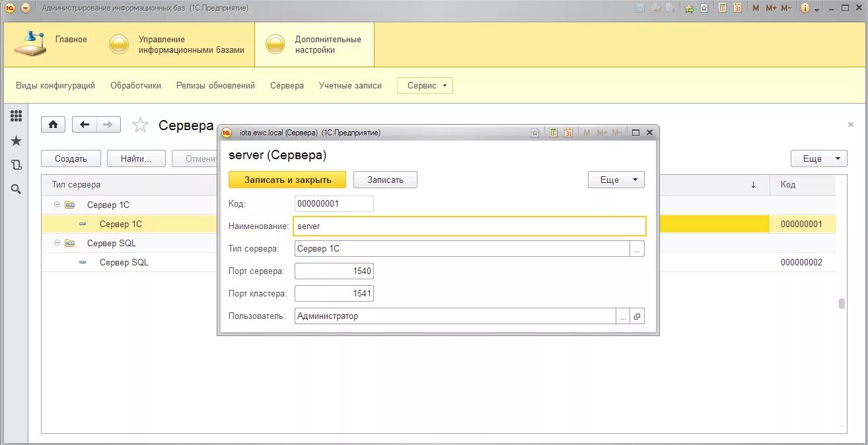Image resolution: width=868 pixels, height=445 pixels.
Task: Maximize the server dialog window
Action: 635,133
